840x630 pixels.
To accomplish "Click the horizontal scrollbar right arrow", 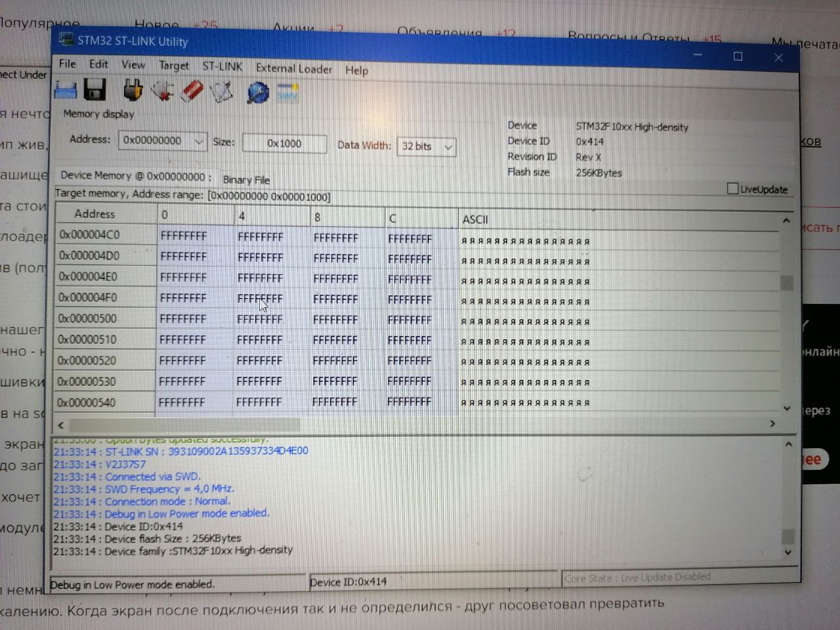I will click(x=772, y=424).
